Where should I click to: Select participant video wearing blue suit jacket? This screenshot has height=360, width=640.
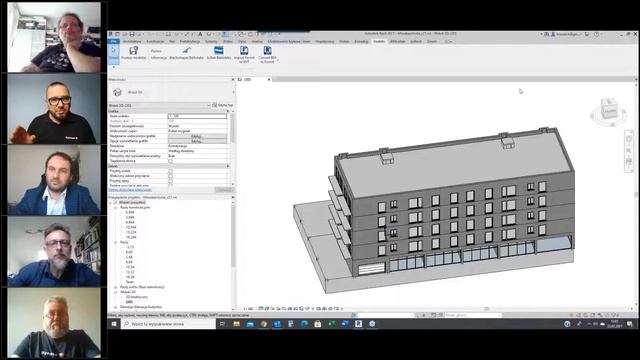coord(54,180)
